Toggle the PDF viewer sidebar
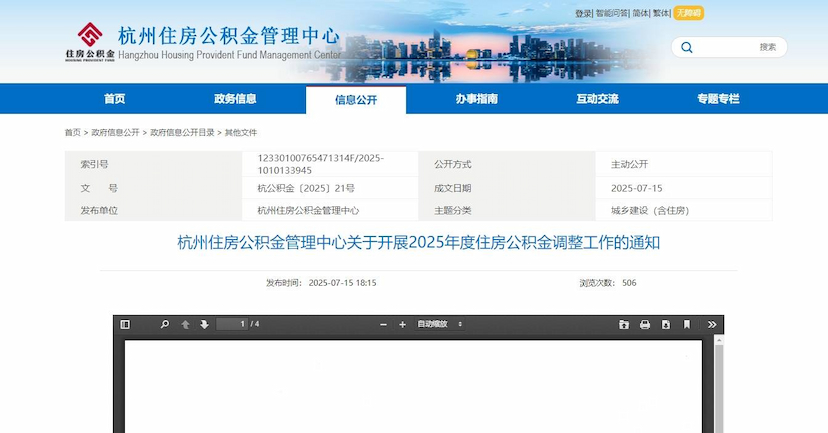The height and width of the screenshot is (433, 828). click(125, 324)
